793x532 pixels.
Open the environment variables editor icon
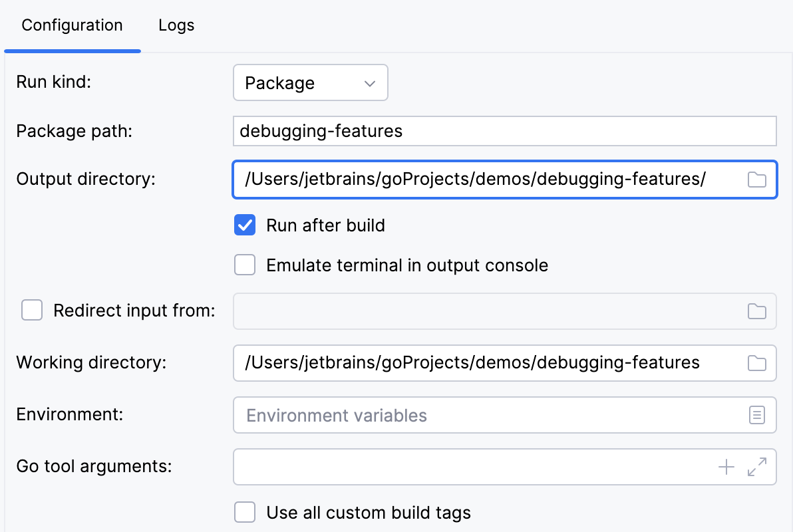coord(756,414)
